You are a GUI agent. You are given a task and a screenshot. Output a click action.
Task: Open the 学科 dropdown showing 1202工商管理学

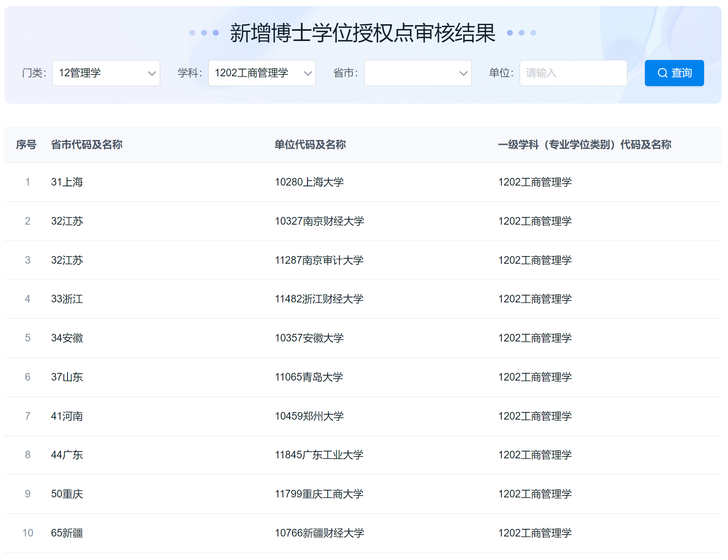click(262, 73)
